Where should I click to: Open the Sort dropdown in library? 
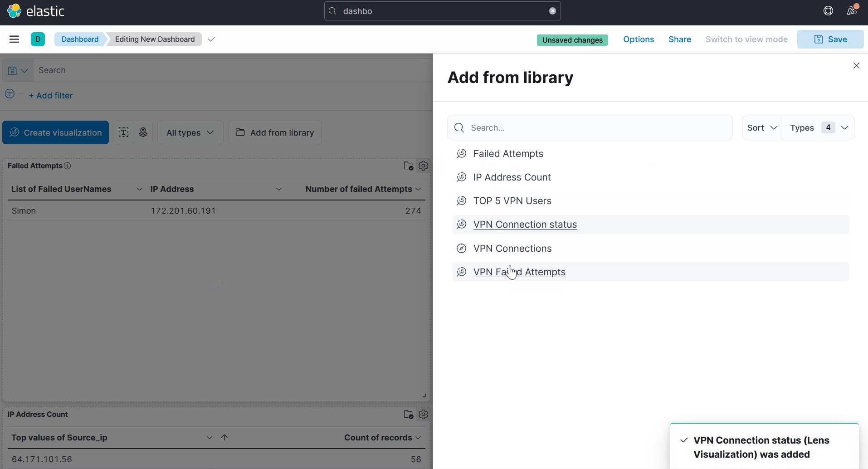[762, 128]
